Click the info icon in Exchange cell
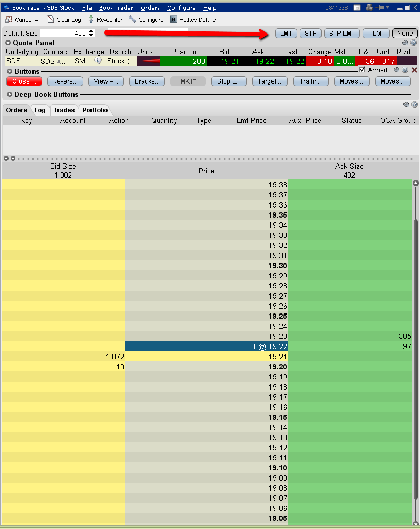This screenshot has height=529, width=420. 98,61
